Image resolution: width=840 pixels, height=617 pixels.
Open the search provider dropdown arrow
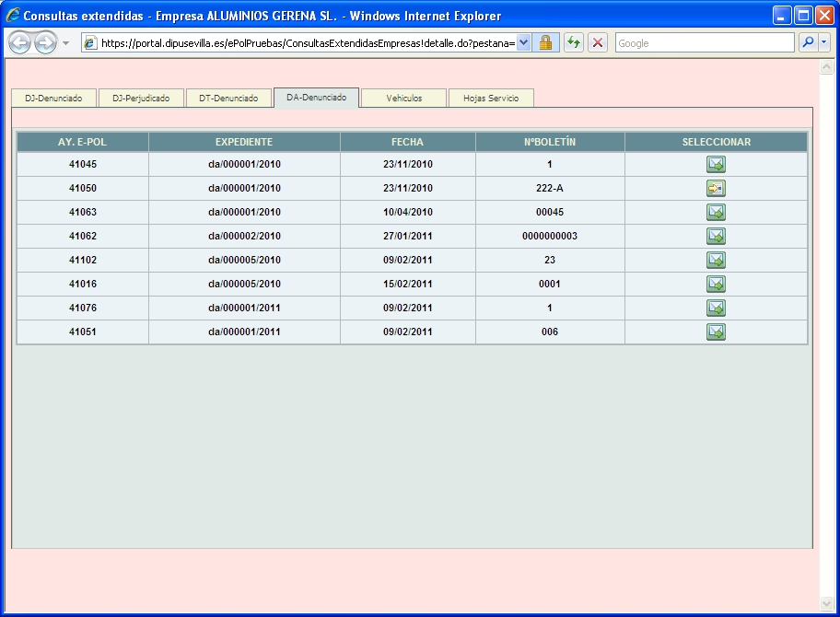point(823,43)
